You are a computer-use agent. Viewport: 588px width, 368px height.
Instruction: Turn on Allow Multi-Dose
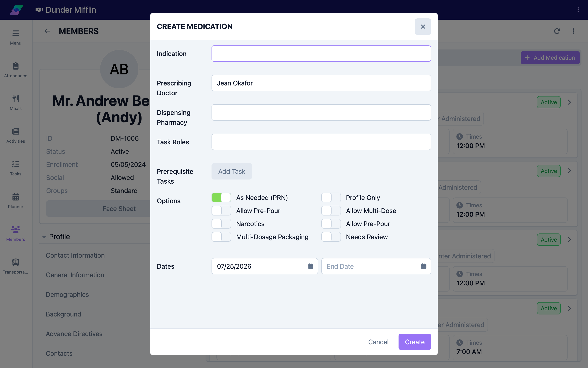331,211
